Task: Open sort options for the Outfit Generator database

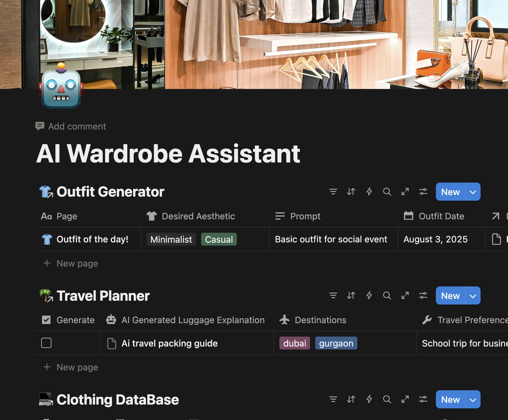Action: pos(352,192)
